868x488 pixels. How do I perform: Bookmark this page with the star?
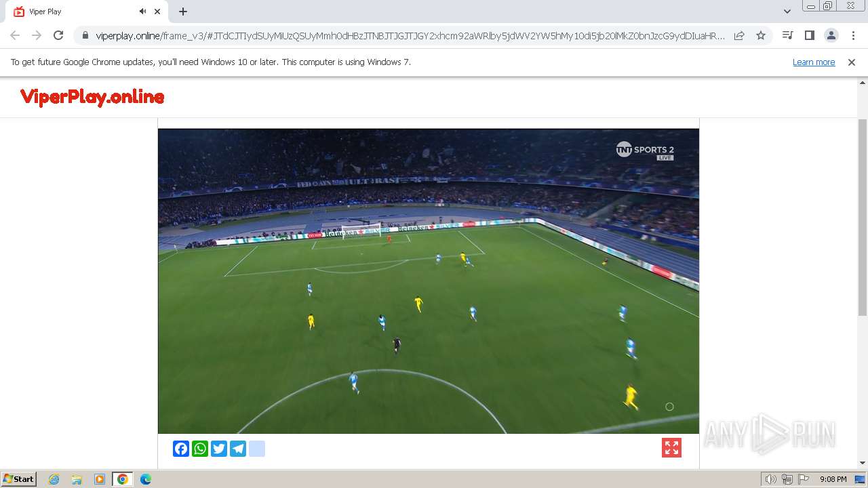[x=761, y=35]
